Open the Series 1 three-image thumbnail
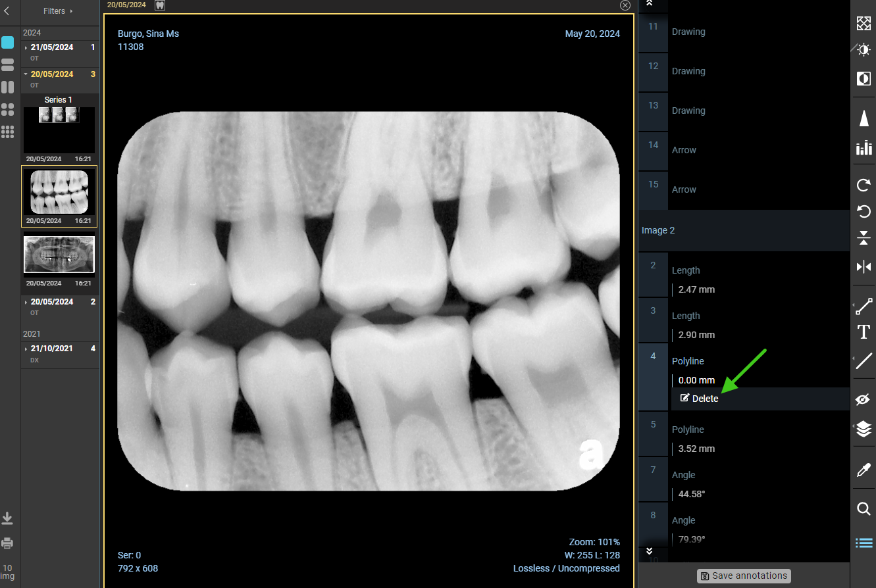 tap(59, 130)
